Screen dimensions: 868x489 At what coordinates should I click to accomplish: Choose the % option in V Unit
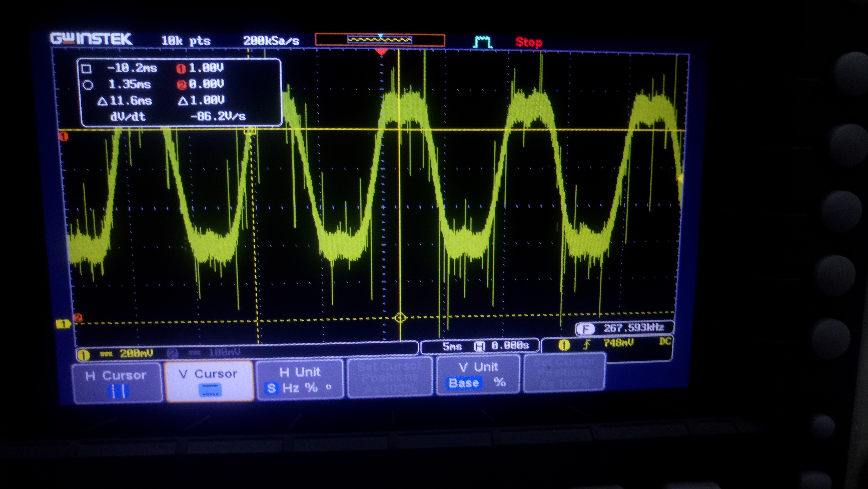500,382
